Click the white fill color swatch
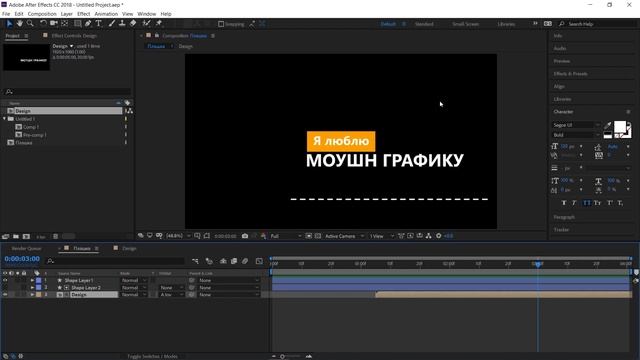Viewport: 640px width, 360px height. click(620, 127)
